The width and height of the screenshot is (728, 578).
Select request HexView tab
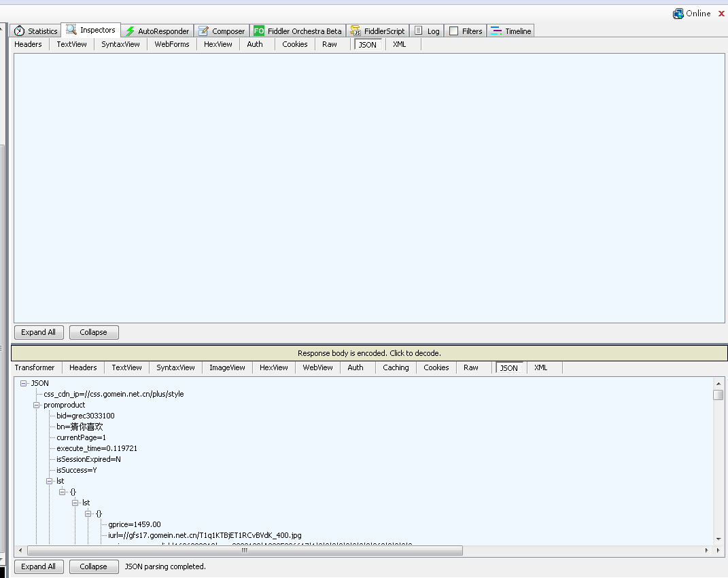[x=218, y=44]
